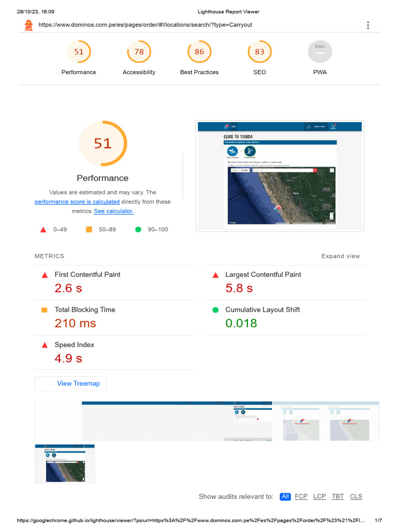Open the 'performance score is calculated' link
This screenshot has height=532, width=399.
tap(77, 202)
